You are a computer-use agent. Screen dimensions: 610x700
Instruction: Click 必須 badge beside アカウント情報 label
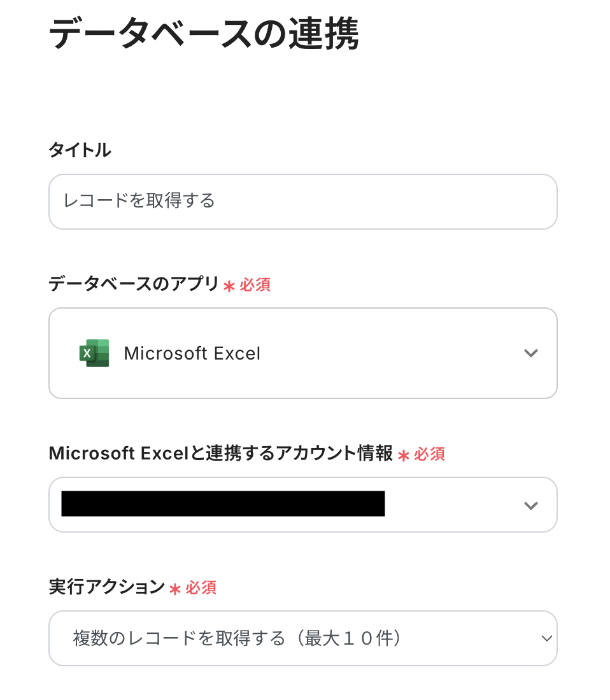[x=429, y=454]
